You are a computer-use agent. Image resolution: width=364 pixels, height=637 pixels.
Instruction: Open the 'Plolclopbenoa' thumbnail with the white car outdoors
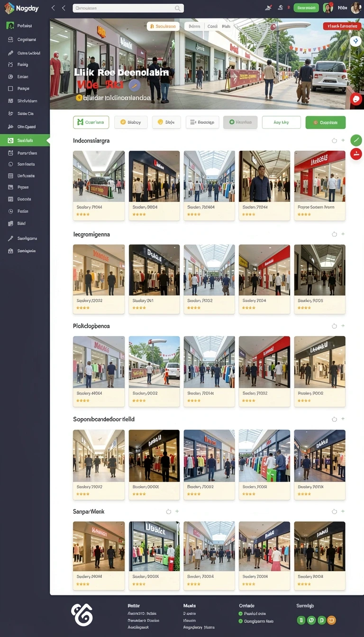(x=154, y=362)
